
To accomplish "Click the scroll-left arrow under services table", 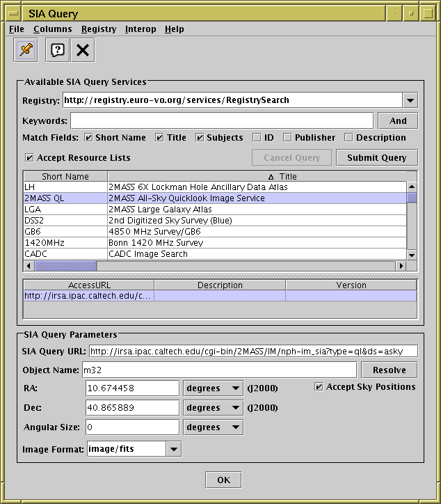I will [x=29, y=266].
